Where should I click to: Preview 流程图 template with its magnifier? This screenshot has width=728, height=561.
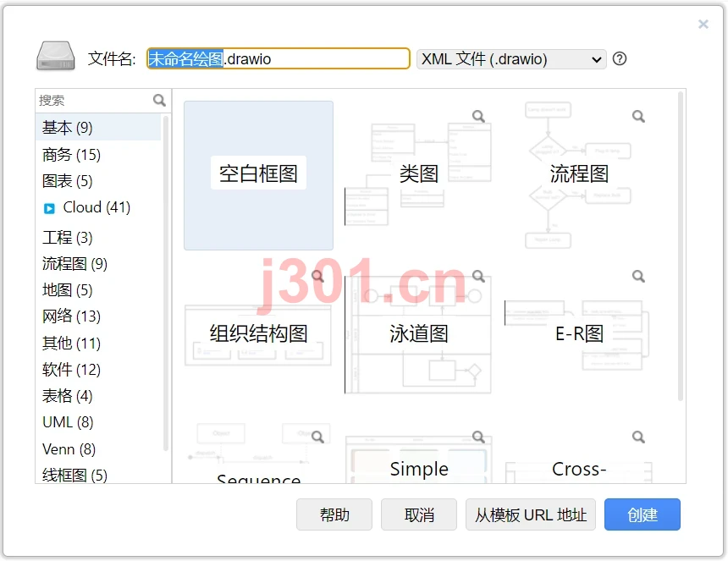[x=638, y=116]
